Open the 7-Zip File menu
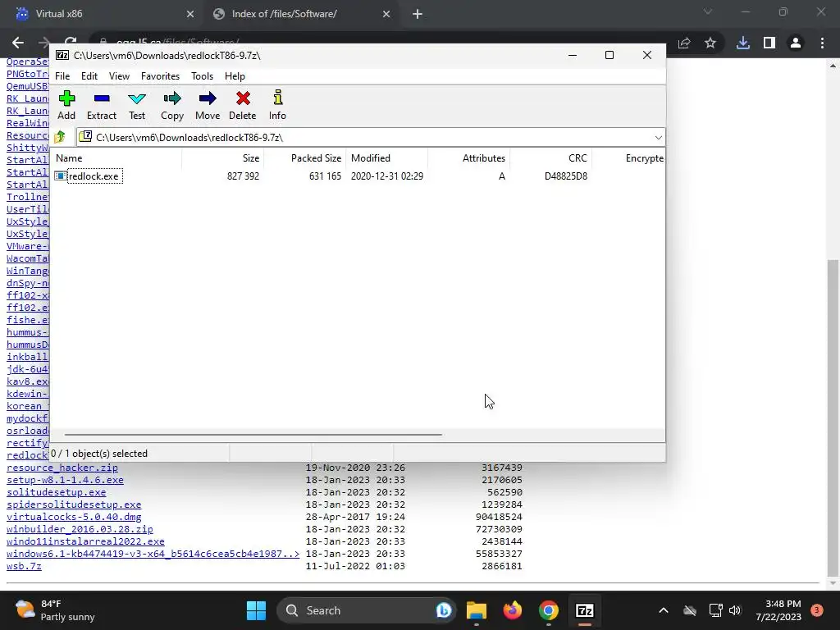Viewport: 840px width, 630px height. (x=62, y=76)
